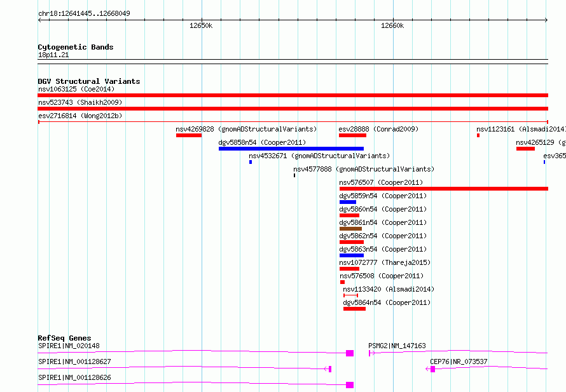Click the red bracket line under nsv1133420
This screenshot has height=392, width=566.
click(x=350, y=295)
